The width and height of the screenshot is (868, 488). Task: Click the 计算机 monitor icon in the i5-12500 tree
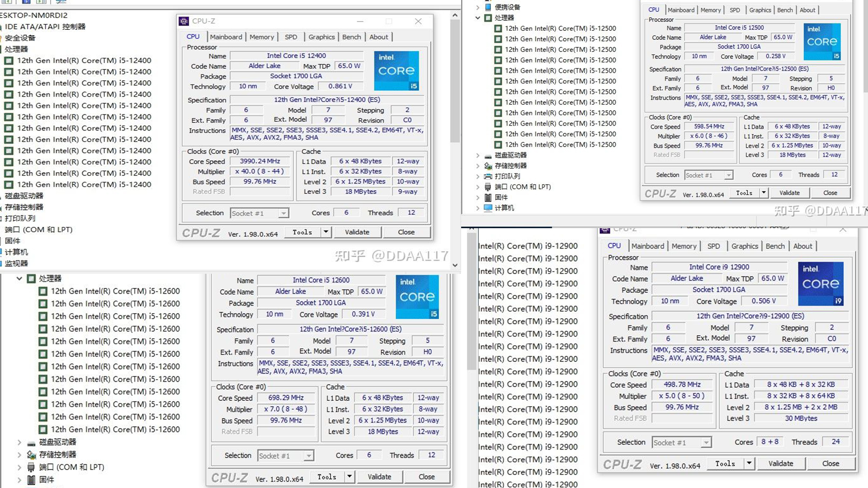[x=488, y=208]
